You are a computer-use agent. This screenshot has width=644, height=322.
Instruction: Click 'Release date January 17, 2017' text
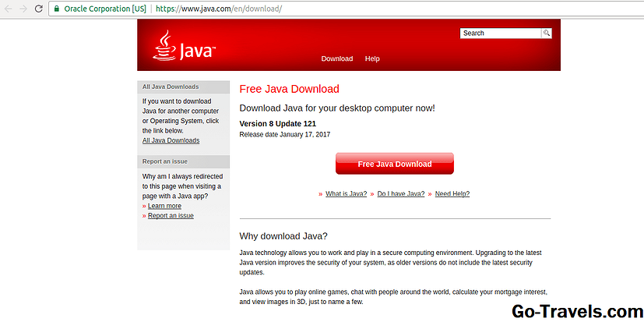pyautogui.click(x=285, y=134)
